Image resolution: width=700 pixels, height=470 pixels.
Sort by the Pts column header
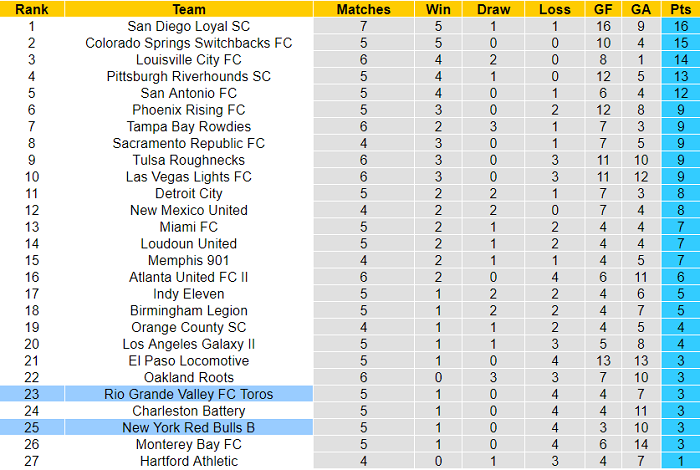click(680, 9)
